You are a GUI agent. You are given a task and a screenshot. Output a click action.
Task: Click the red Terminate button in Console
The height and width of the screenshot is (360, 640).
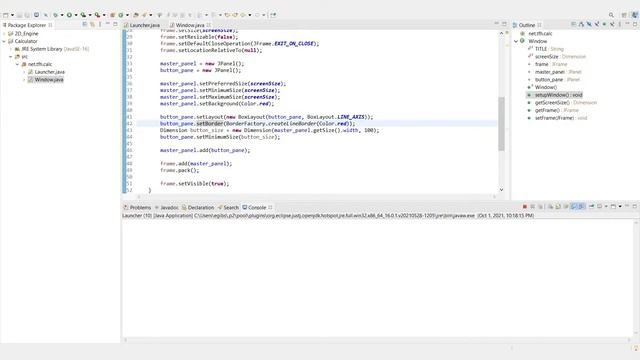click(x=525, y=207)
